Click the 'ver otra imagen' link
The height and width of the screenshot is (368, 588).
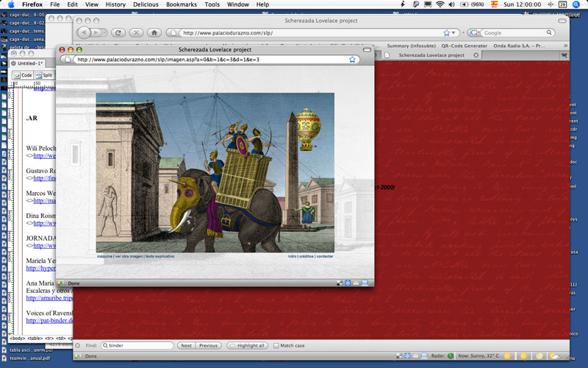point(129,256)
